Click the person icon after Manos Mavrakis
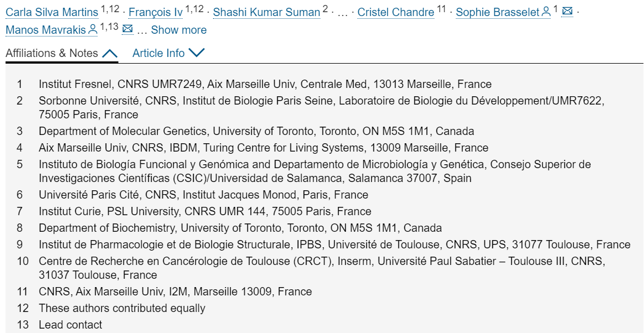This screenshot has width=644, height=333. pos(94,29)
